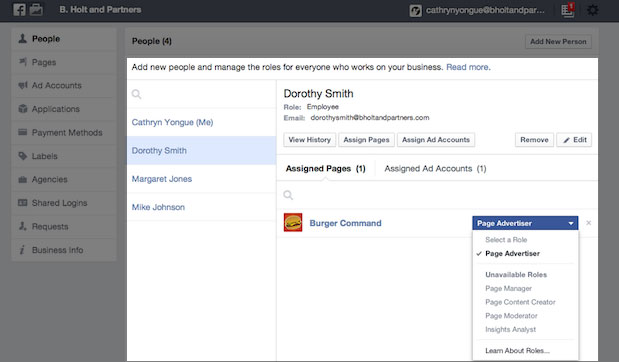Open the Labels sidebar section
The width and height of the screenshot is (619, 362).
64,156
